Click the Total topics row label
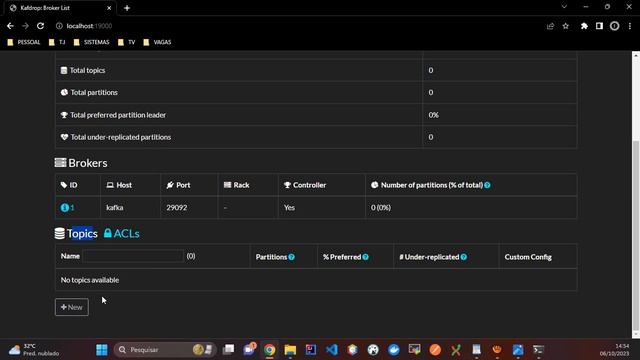 (87, 70)
